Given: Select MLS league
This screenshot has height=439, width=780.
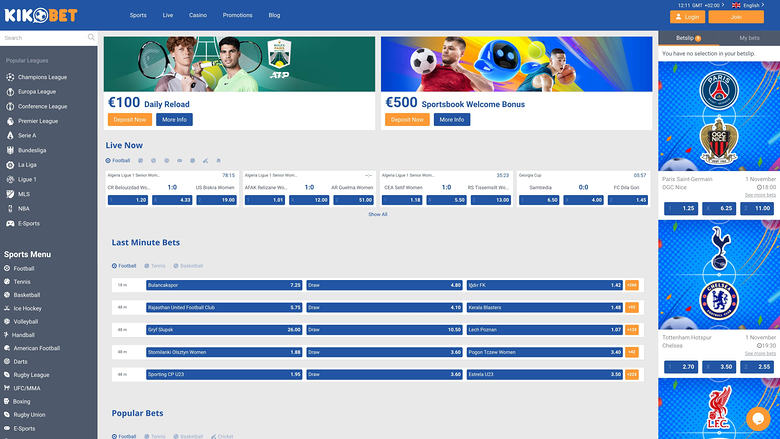Looking at the screenshot, I should (x=23, y=194).
